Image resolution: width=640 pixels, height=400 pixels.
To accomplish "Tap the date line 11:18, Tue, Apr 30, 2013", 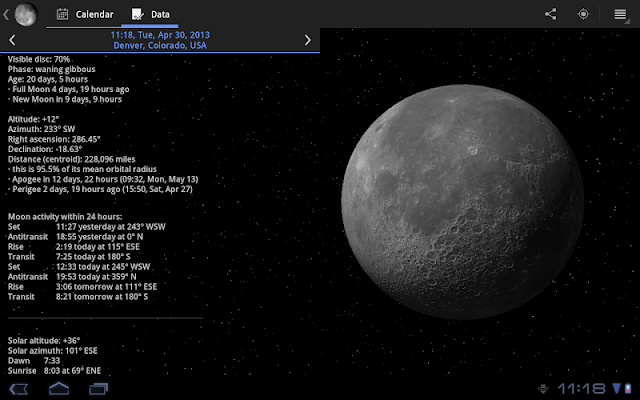I will [x=160, y=35].
